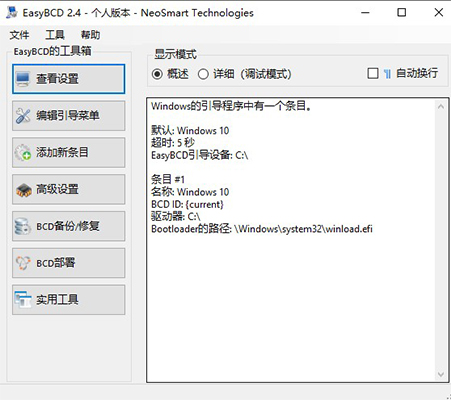Click the gear-plus icon beside 添加新条目

[23, 152]
